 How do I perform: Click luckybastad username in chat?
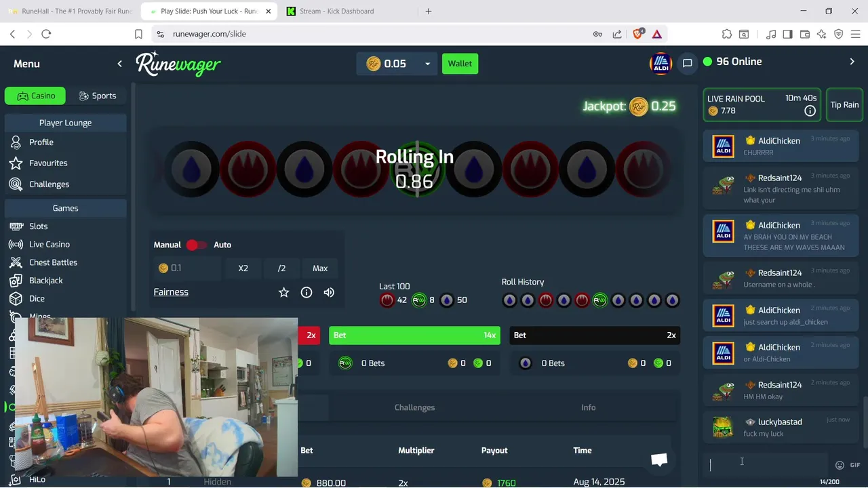tap(780, 422)
